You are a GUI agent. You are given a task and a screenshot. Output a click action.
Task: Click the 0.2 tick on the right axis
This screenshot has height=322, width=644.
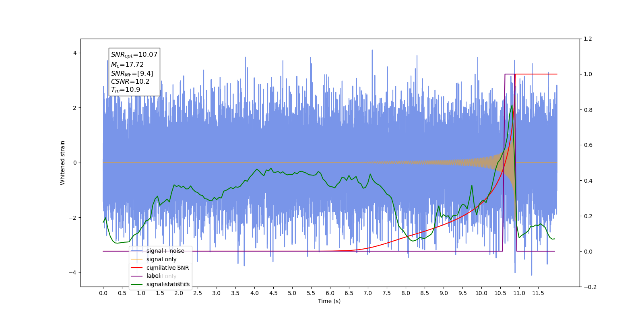(588, 216)
